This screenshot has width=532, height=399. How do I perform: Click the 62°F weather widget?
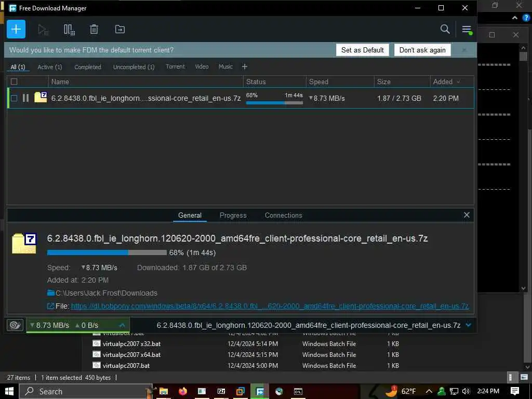(x=401, y=391)
